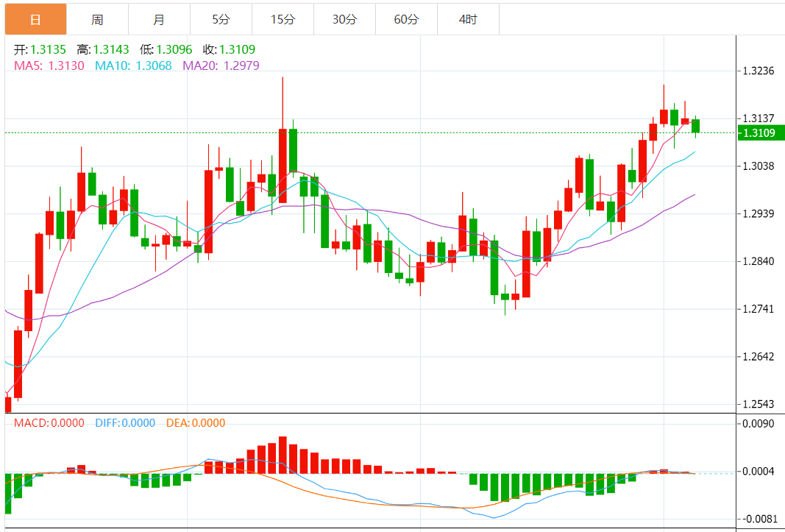The width and height of the screenshot is (785, 532).
Task: Switch to the 周 weekly tab
Action: (x=97, y=20)
